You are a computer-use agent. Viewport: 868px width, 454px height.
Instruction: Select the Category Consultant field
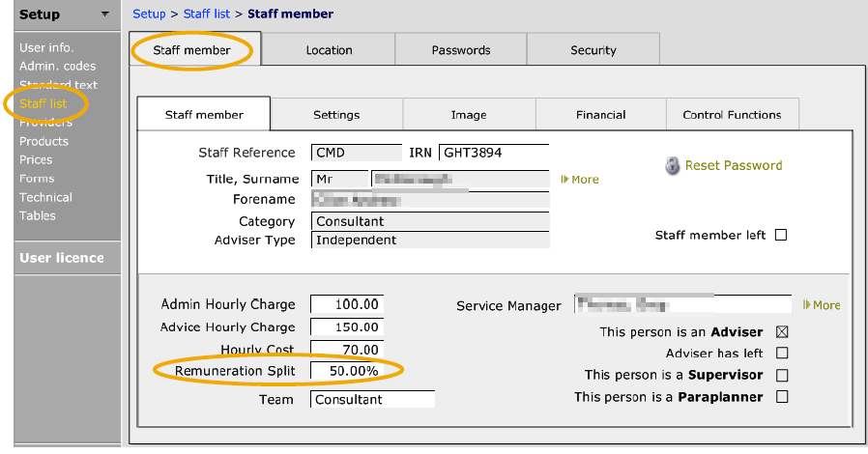click(x=430, y=221)
